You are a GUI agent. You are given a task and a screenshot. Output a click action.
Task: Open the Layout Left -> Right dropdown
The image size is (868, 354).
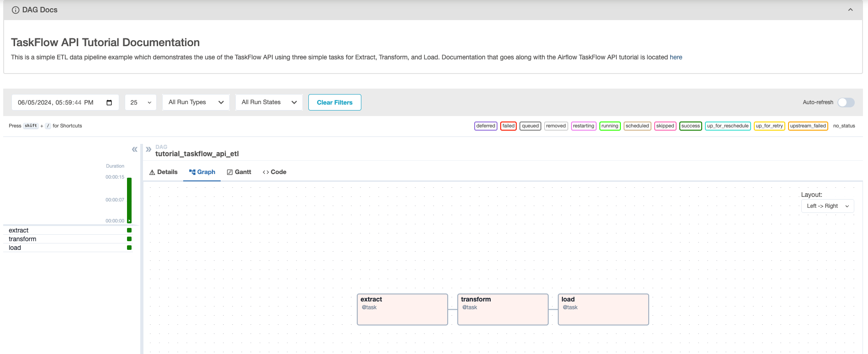click(x=827, y=206)
